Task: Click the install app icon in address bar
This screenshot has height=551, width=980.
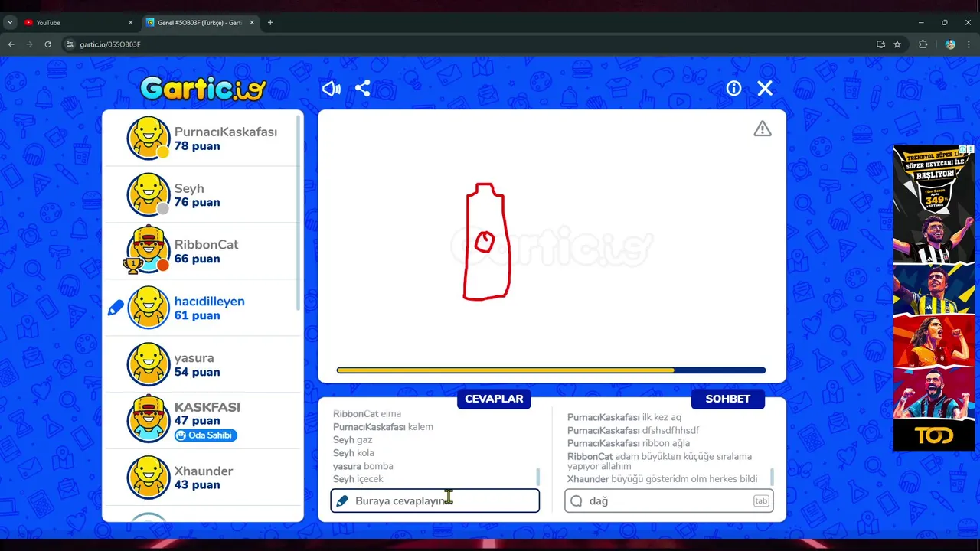Action: coord(880,44)
